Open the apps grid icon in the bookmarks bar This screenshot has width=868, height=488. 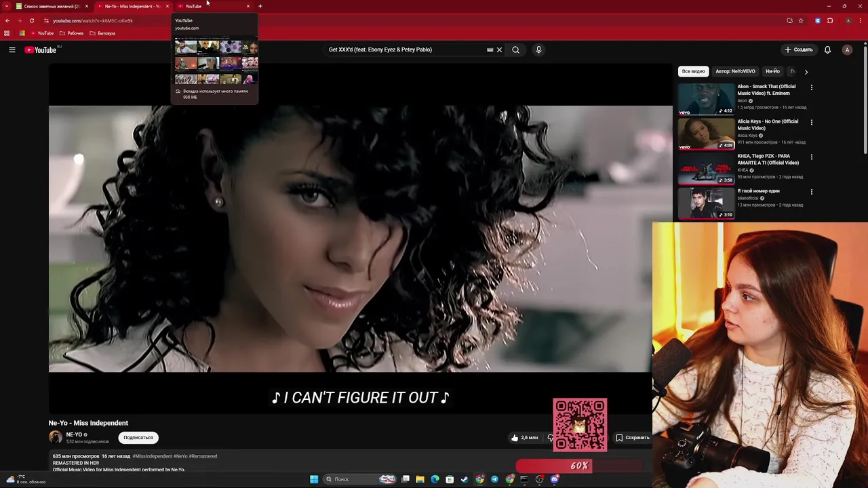coord(7,33)
